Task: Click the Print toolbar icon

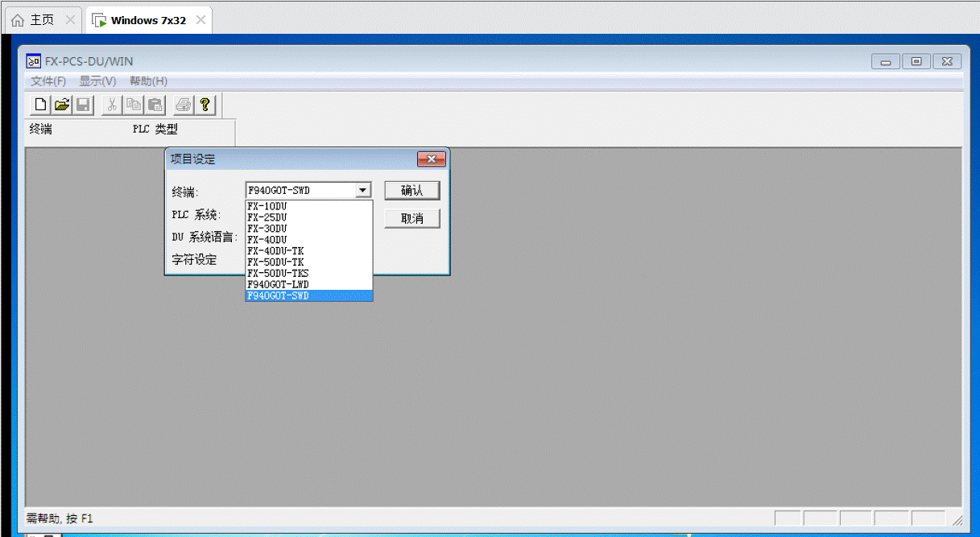Action: pyautogui.click(x=184, y=105)
